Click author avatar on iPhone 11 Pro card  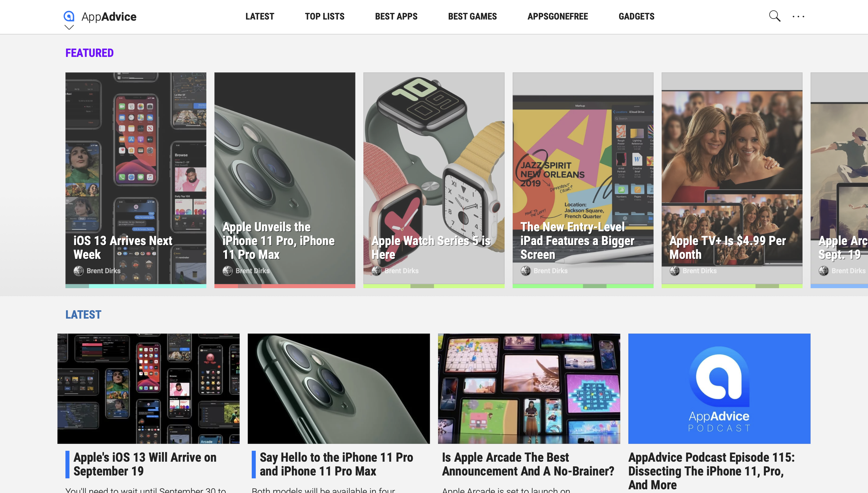(x=227, y=271)
